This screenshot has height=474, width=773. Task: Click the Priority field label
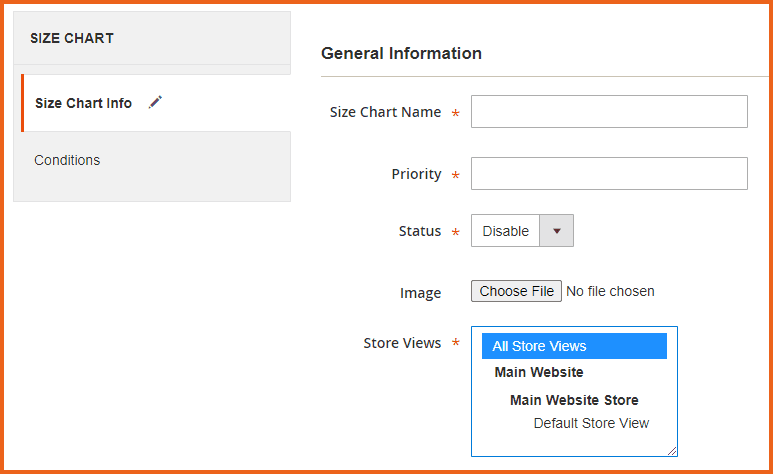416,174
